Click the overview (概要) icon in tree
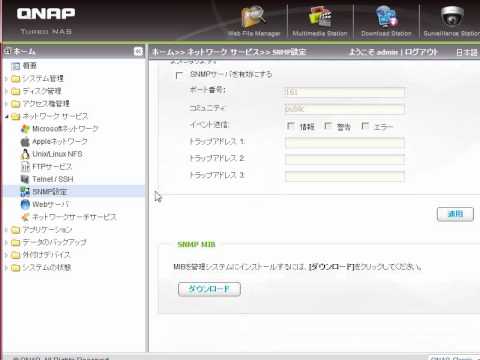480x360 pixels. click(16, 66)
